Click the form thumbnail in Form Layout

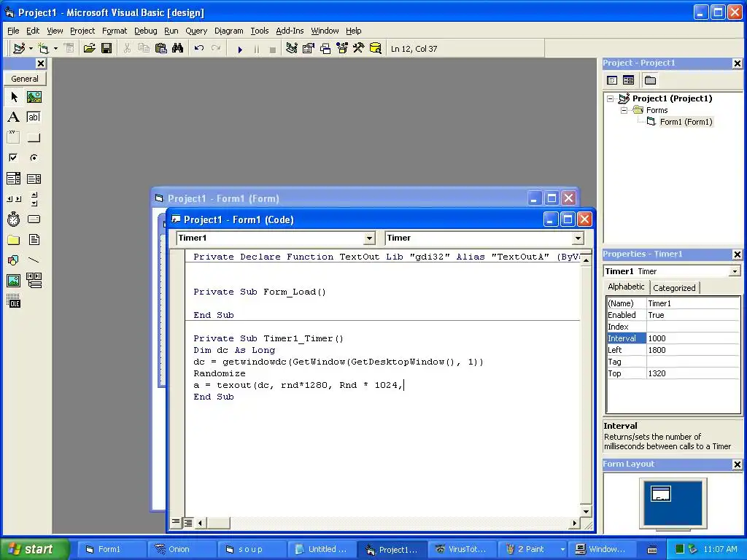(661, 494)
